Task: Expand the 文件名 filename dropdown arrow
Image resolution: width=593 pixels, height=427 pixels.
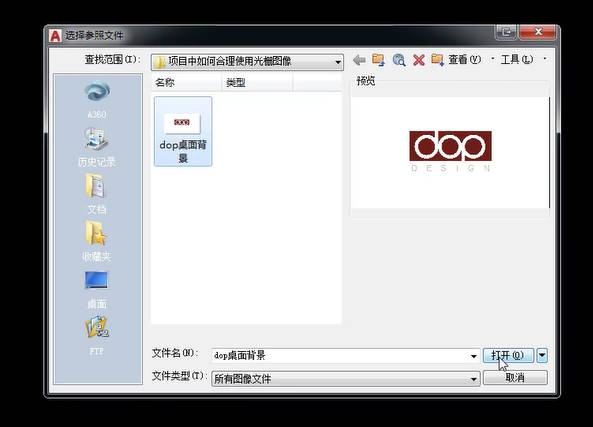Action: coord(473,356)
